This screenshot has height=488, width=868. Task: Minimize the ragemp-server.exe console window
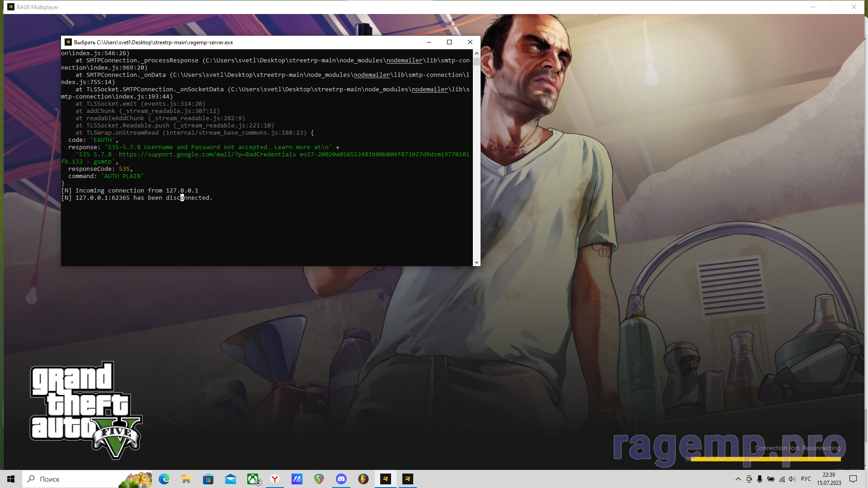point(429,42)
